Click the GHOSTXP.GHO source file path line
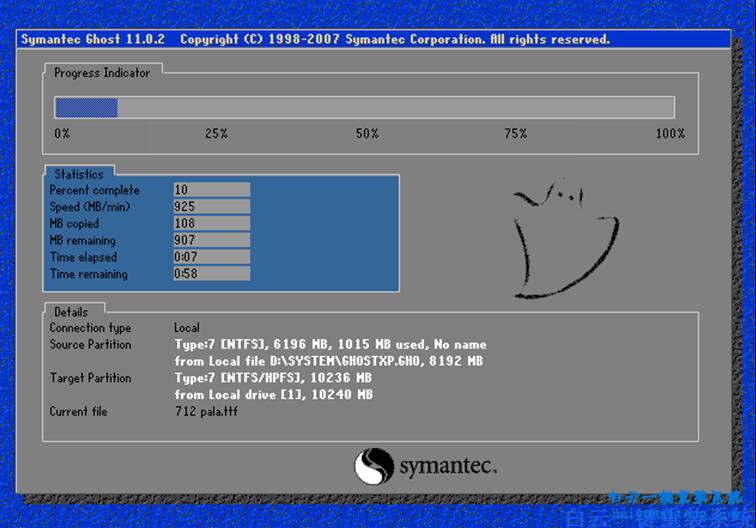Image resolution: width=756 pixels, height=528 pixels. pos(328,361)
